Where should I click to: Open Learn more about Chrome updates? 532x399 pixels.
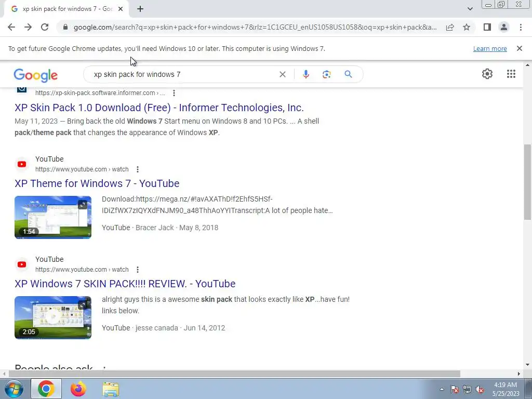tap(490, 48)
